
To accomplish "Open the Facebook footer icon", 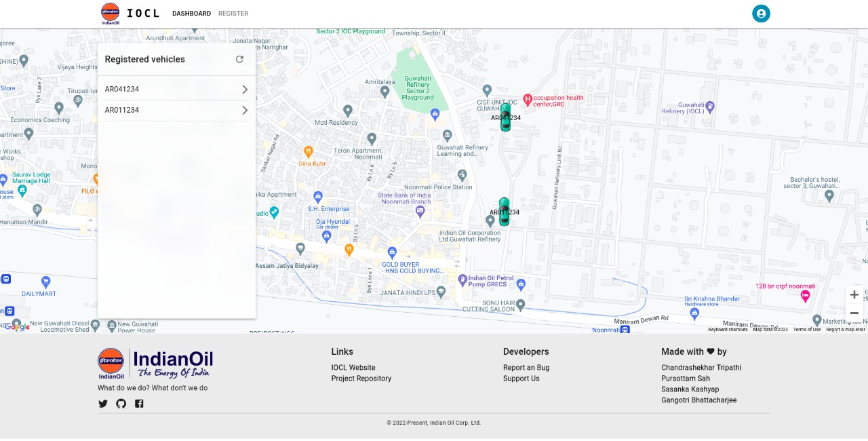I will [x=139, y=404].
